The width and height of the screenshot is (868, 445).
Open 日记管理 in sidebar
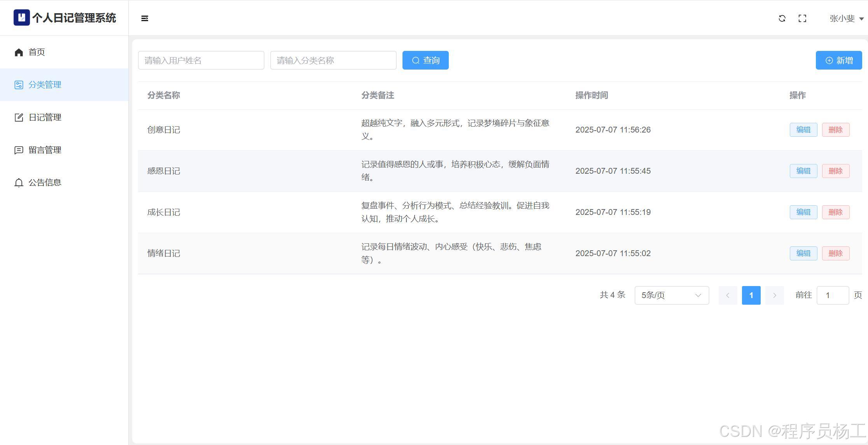(45, 117)
